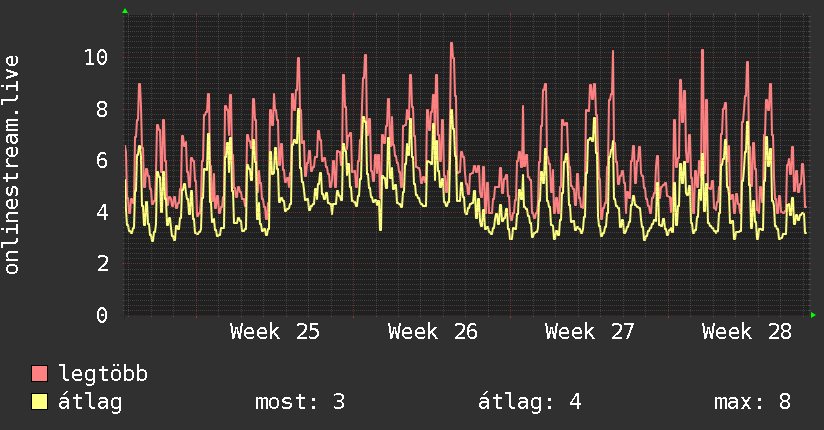Screen dimensions: 824x430
Task: Click the Week 26 axis label
Action: 432,332
